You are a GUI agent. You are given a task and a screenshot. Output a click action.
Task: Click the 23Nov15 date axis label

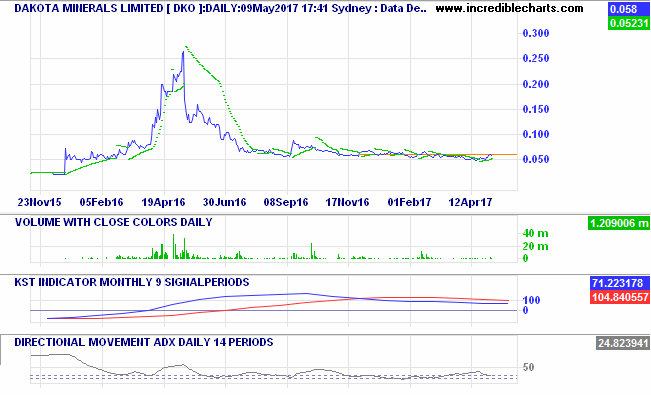click(39, 202)
